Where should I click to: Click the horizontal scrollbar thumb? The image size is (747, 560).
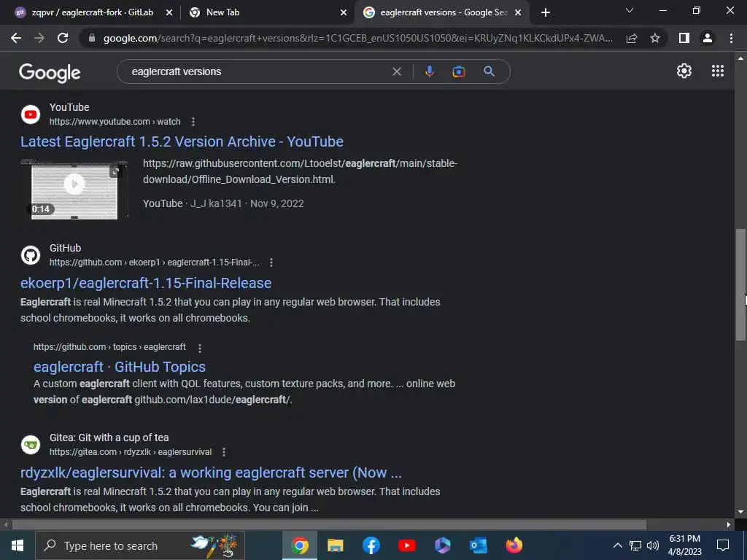point(329,525)
